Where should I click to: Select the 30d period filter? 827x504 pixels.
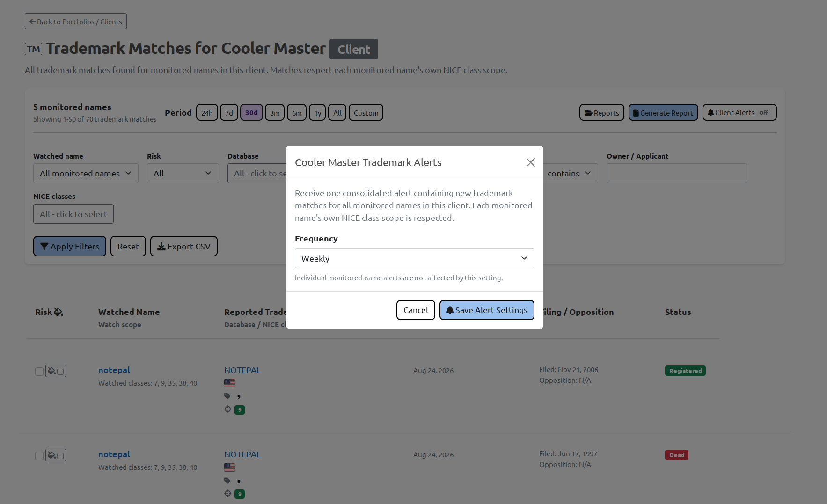[251, 112]
